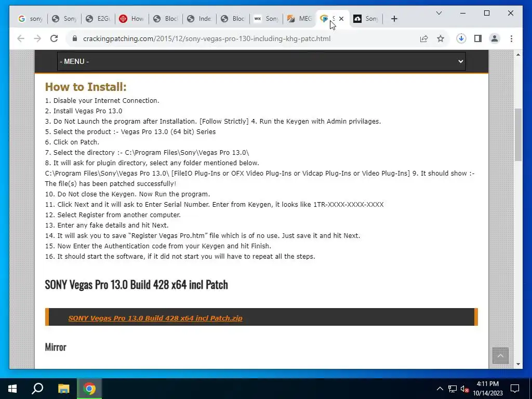Open File Explorer from the taskbar
Viewport: 532px width, 399px height.
(x=63, y=389)
